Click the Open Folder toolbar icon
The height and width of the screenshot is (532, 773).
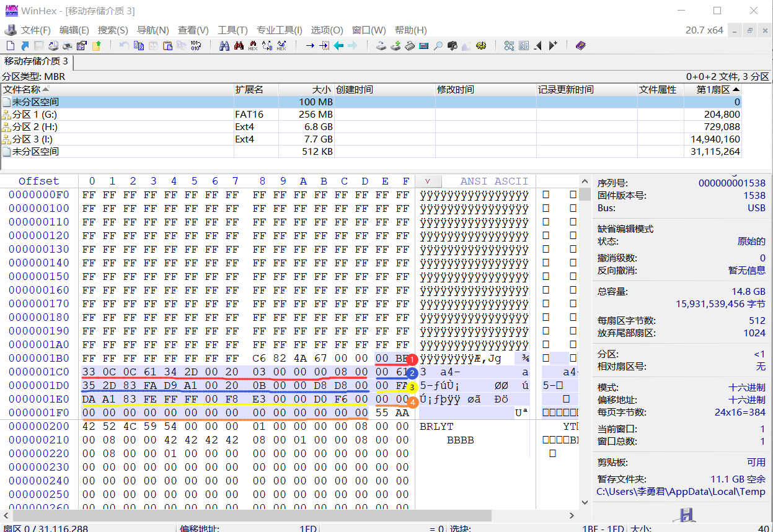tap(96, 46)
